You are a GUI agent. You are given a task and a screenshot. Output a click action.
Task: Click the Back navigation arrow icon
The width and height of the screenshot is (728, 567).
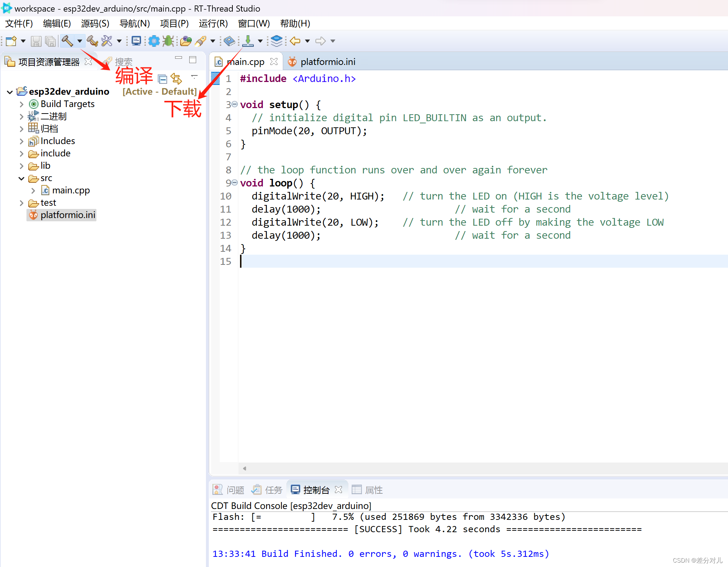295,41
